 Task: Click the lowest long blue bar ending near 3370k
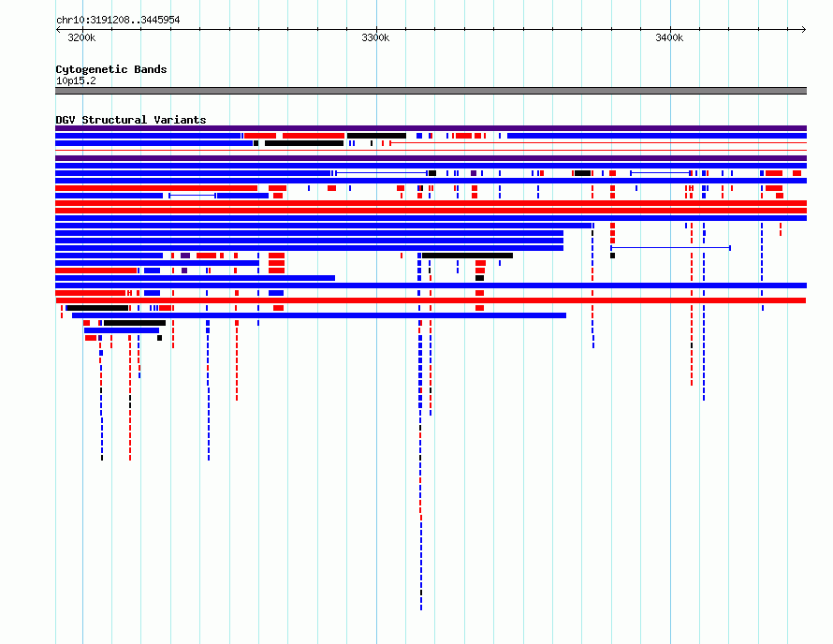point(319,315)
